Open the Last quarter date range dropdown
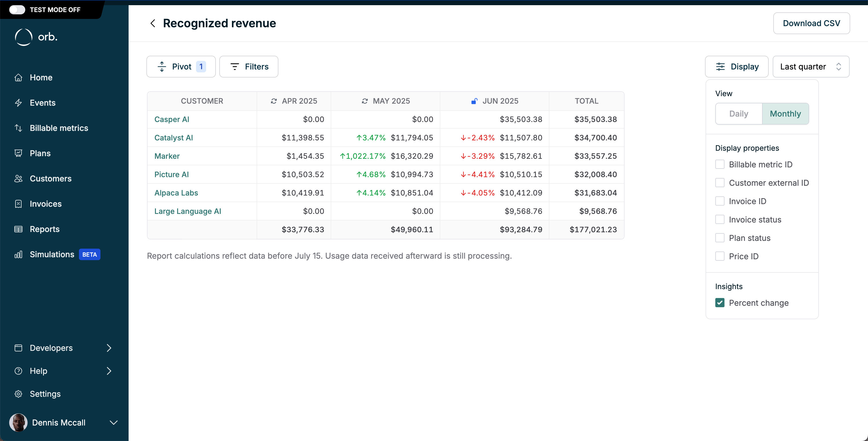868x441 pixels. pos(811,67)
